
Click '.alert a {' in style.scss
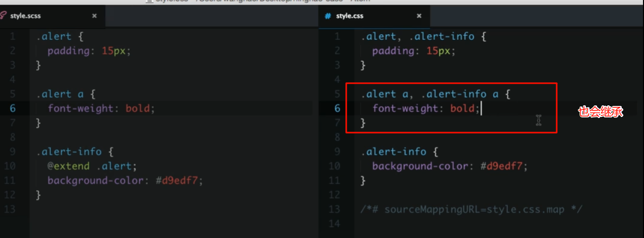pos(66,94)
